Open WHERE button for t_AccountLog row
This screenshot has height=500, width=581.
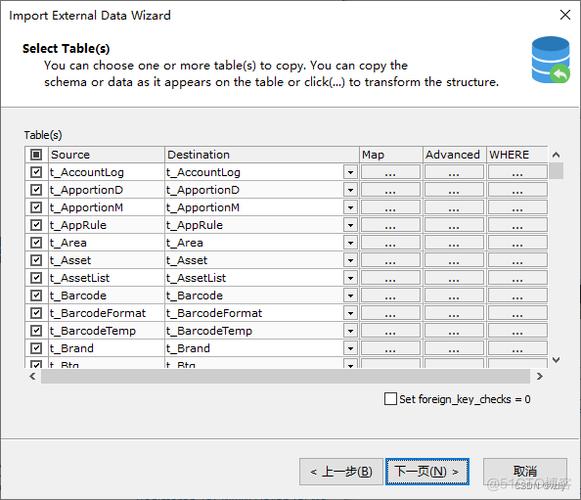tap(518, 172)
